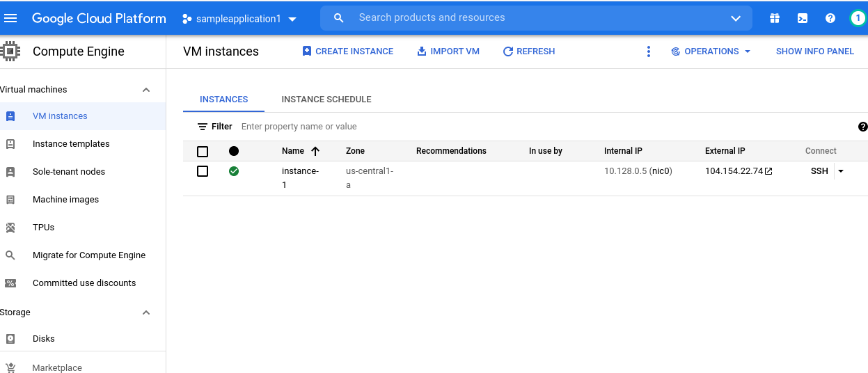Click the TPUs sidebar icon

pos(10,228)
